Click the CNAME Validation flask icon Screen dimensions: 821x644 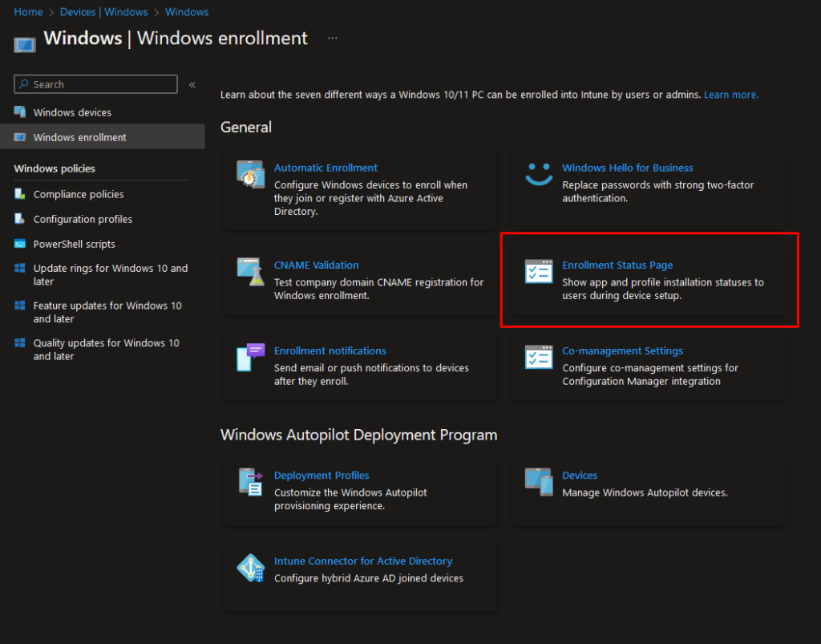click(250, 271)
